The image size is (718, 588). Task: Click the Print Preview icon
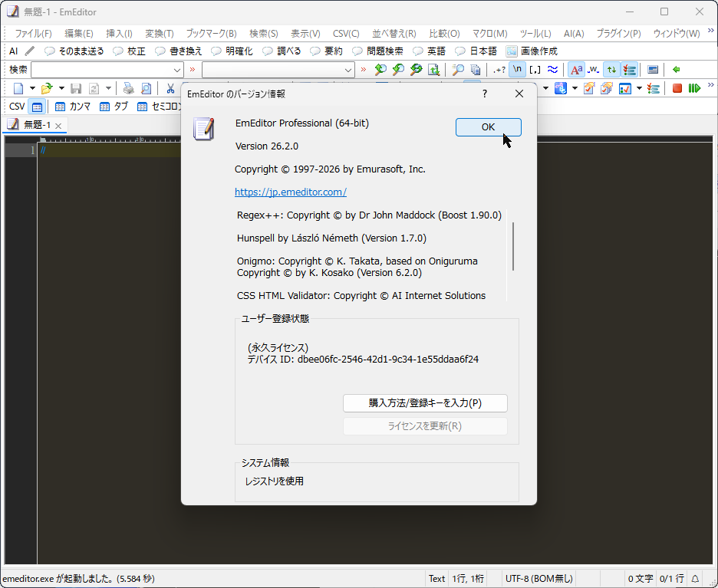pyautogui.click(x=146, y=88)
